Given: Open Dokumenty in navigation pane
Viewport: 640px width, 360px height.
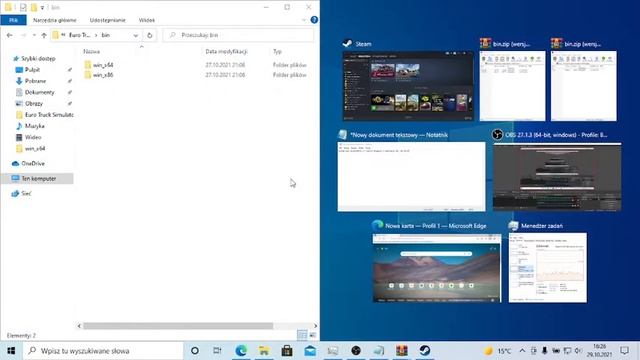Looking at the screenshot, I should pos(39,92).
